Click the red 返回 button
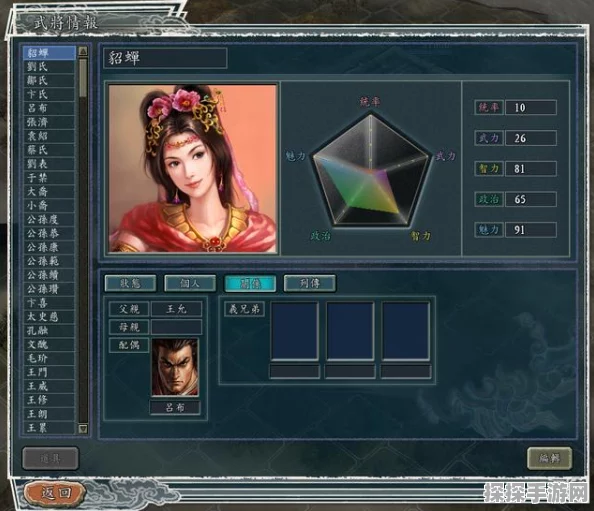The image size is (594, 511). pyautogui.click(x=55, y=492)
